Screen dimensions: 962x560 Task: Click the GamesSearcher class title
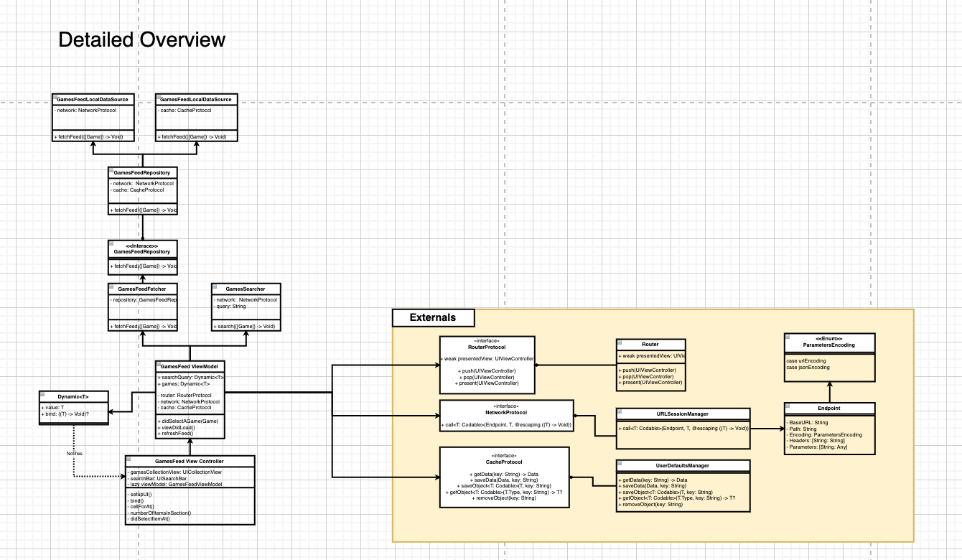coord(247,289)
